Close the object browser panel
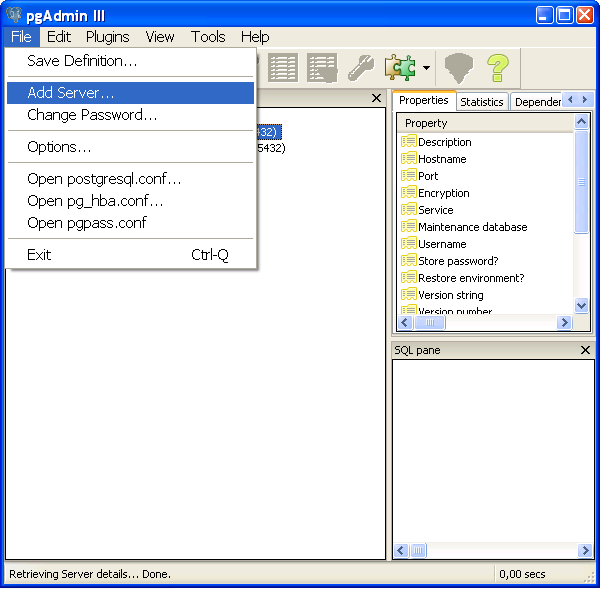601x589 pixels. [376, 98]
